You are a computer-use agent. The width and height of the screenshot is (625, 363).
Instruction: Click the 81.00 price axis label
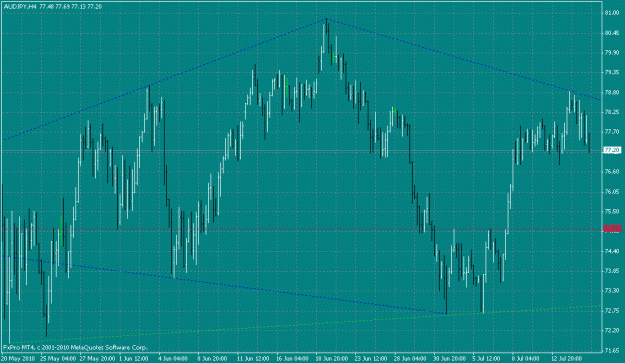coord(612,13)
